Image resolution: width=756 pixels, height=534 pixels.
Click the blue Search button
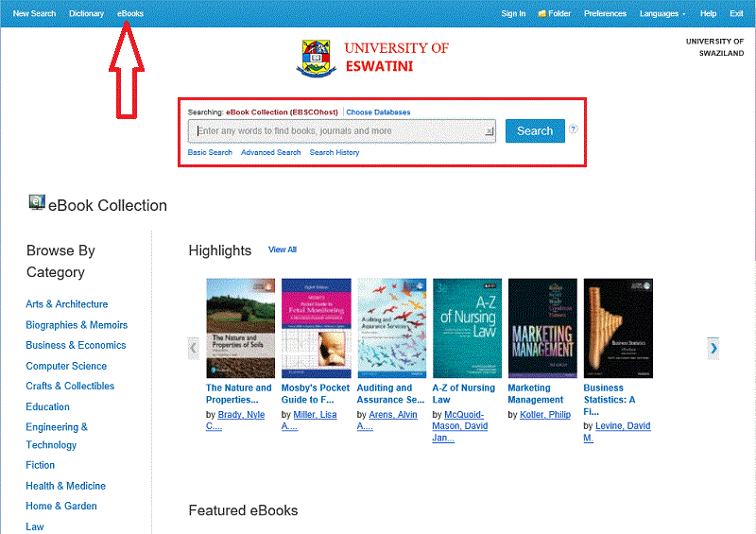535,130
